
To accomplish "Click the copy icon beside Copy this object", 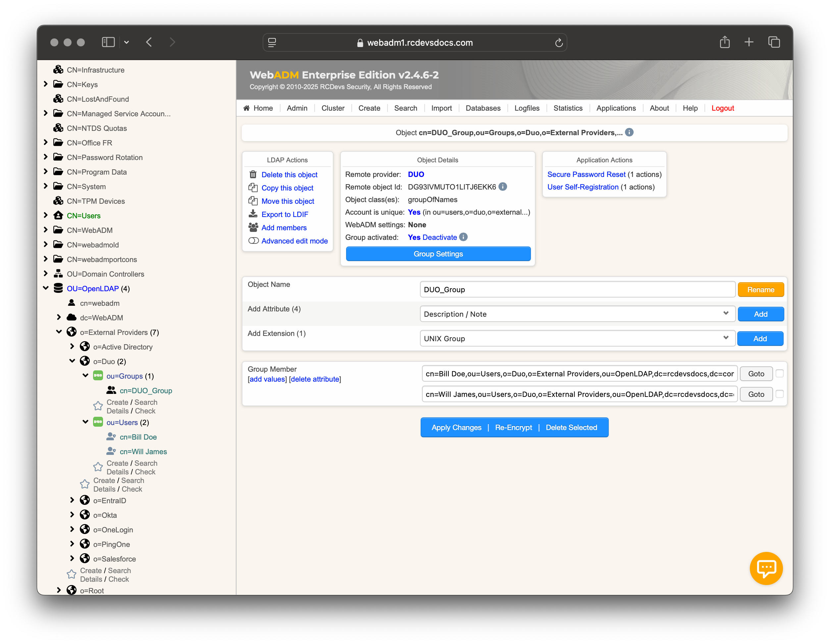I will tap(253, 188).
